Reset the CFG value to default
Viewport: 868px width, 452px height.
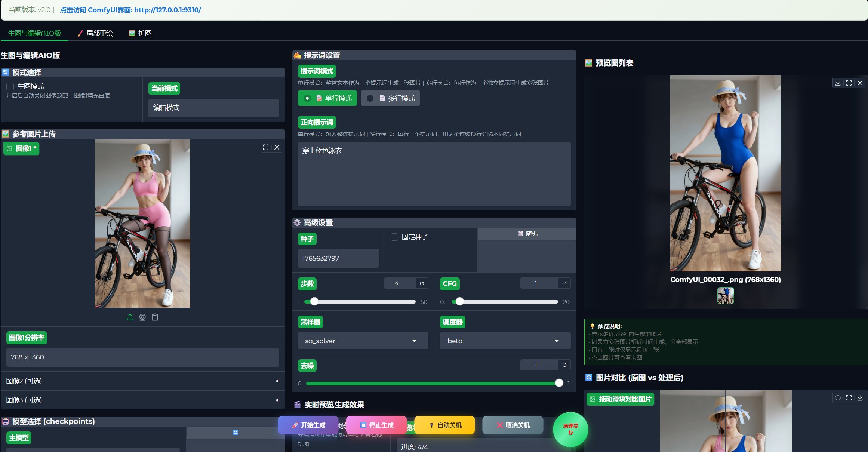[x=564, y=283]
